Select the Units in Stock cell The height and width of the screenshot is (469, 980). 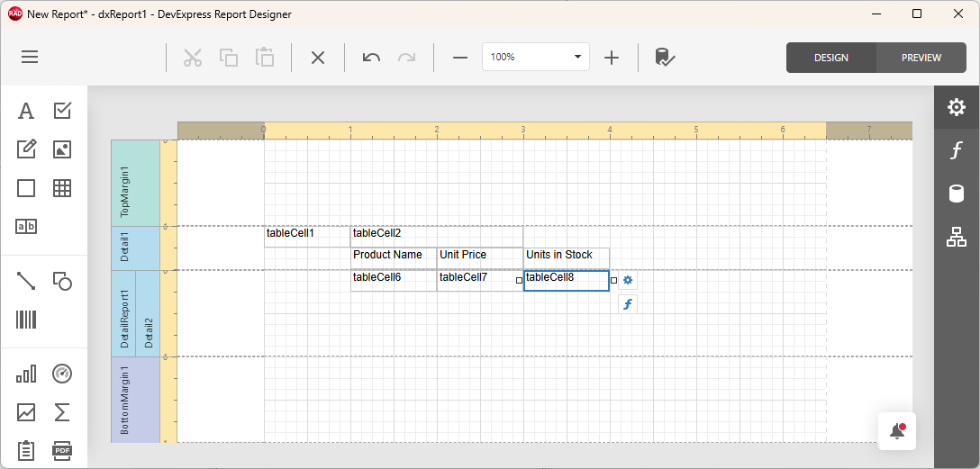point(567,258)
